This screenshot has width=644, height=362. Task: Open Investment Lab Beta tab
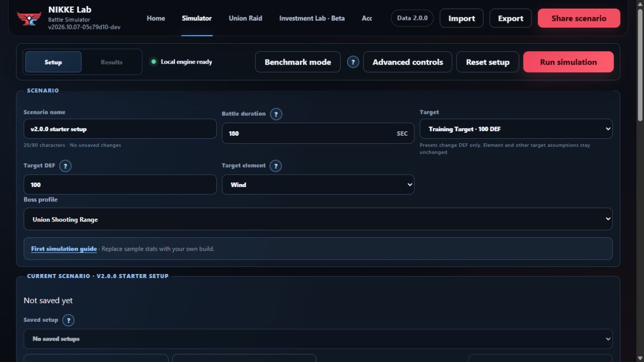312,18
